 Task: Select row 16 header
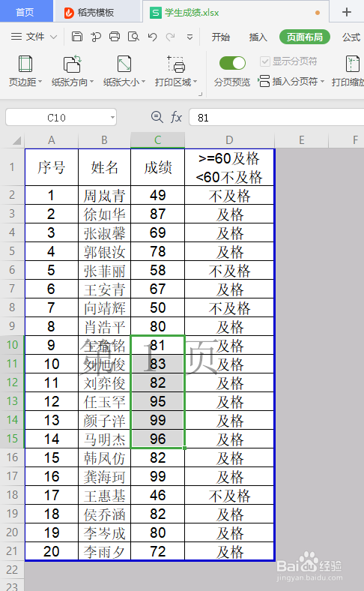tap(12, 457)
